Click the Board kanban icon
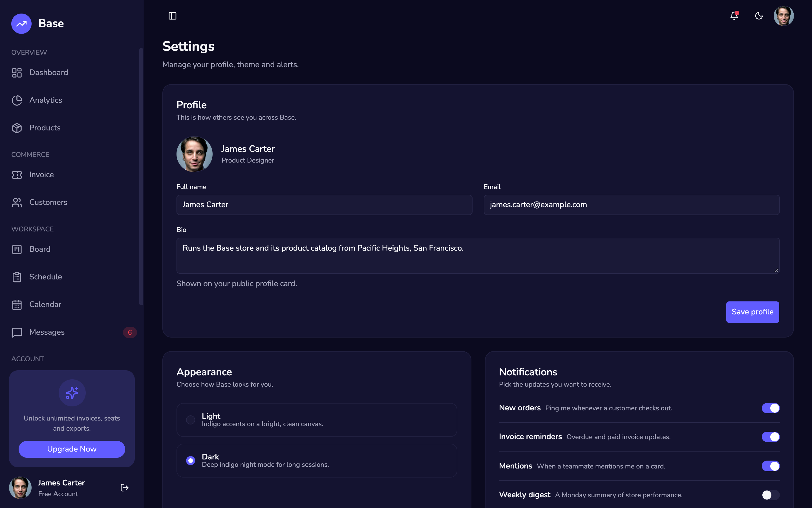The image size is (812, 508). pyautogui.click(x=17, y=249)
